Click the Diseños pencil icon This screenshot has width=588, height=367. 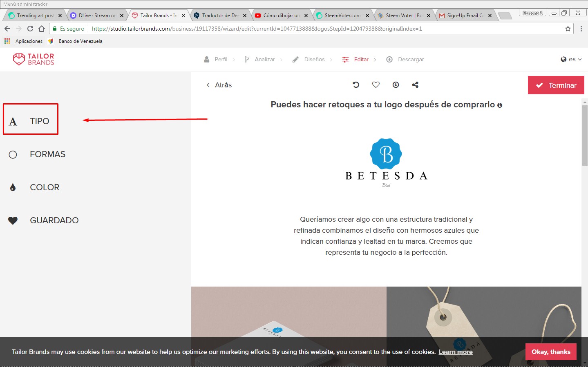295,59
